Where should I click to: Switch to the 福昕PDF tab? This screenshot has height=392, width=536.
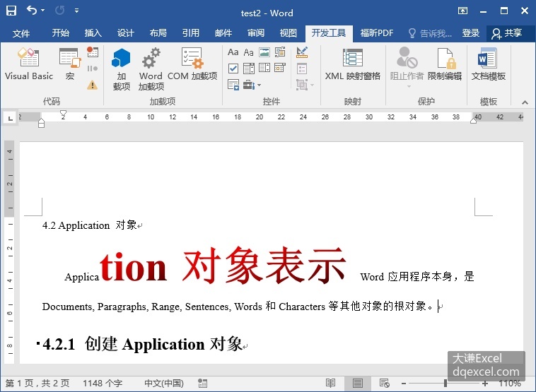click(x=377, y=33)
